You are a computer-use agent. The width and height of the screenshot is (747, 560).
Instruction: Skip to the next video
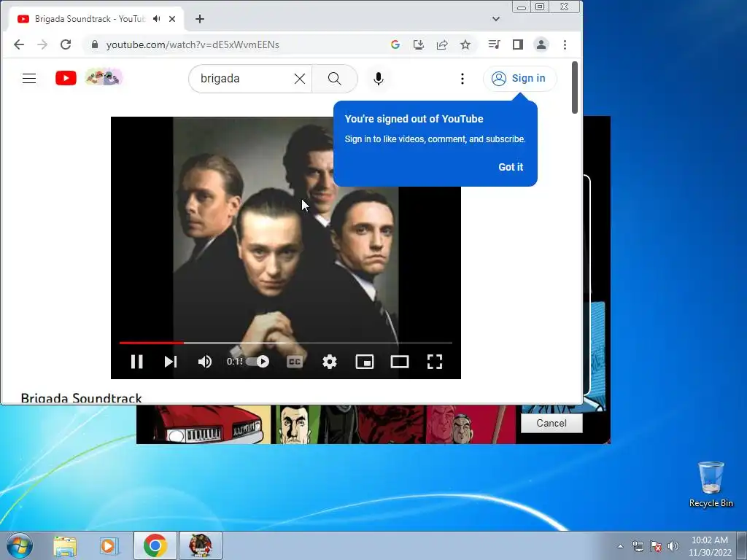[x=171, y=362]
